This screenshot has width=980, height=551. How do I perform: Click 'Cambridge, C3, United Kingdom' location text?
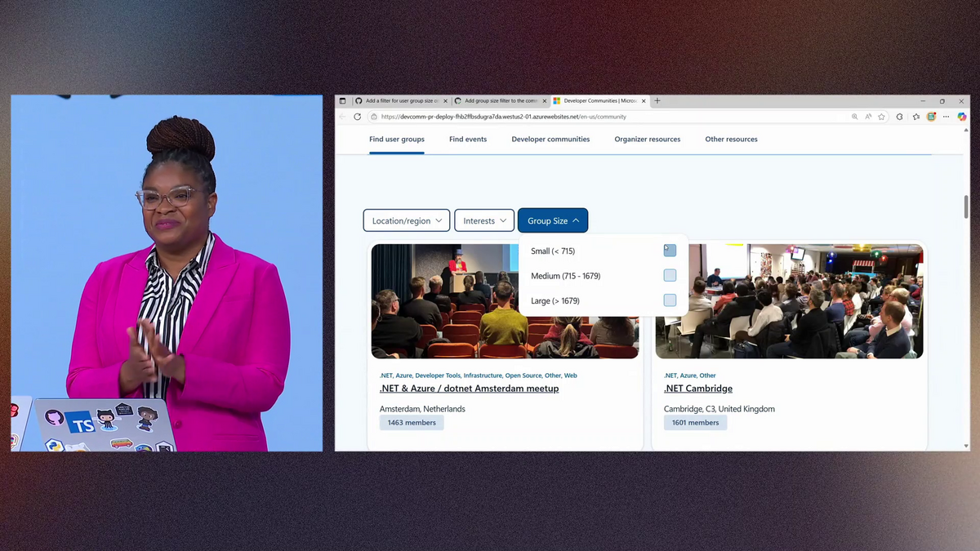tap(719, 409)
